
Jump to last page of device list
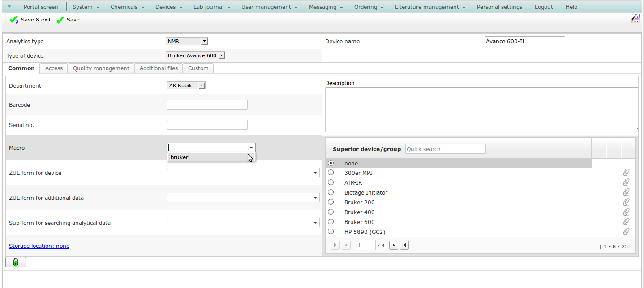pos(404,245)
